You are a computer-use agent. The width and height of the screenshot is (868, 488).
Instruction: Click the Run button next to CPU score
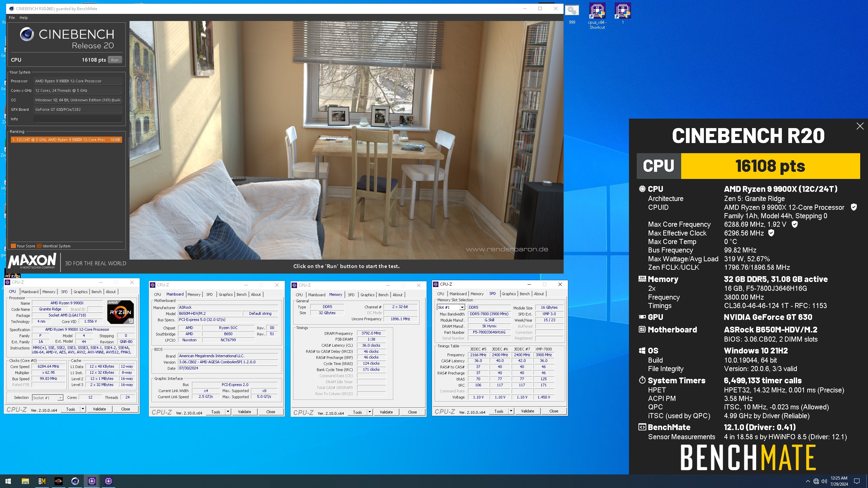tap(115, 60)
